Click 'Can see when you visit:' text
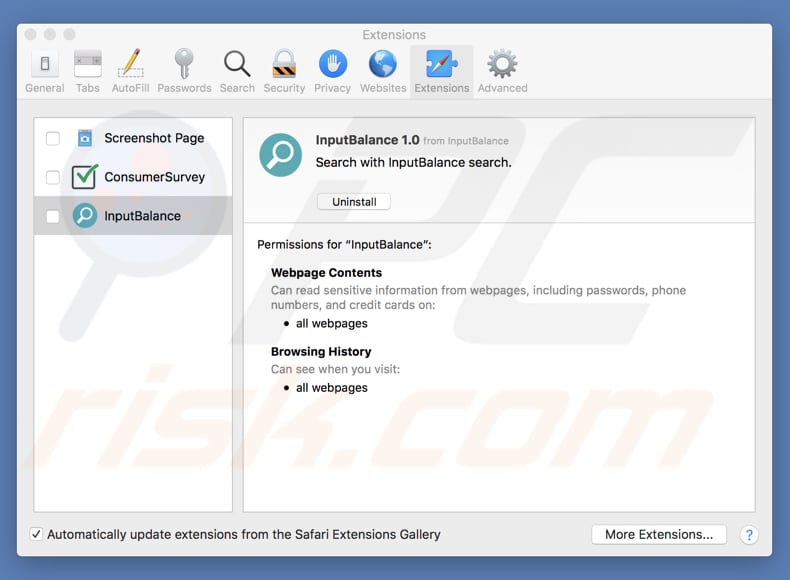 335,369
